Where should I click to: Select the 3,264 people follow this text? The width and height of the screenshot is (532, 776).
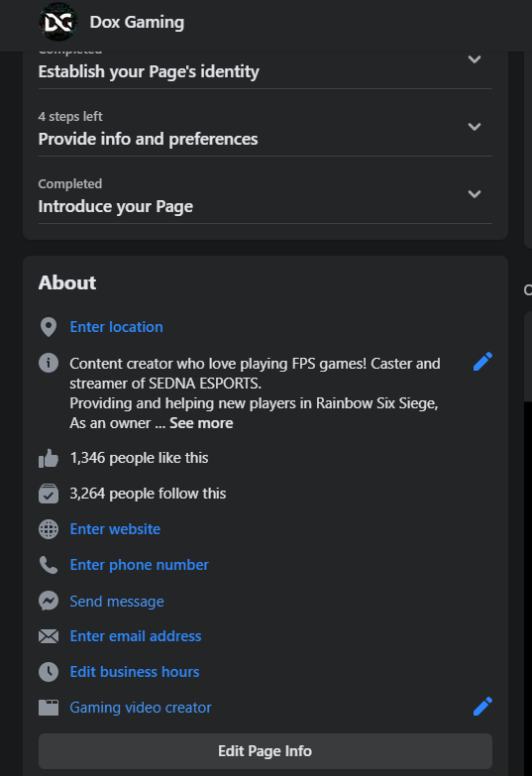(x=148, y=494)
